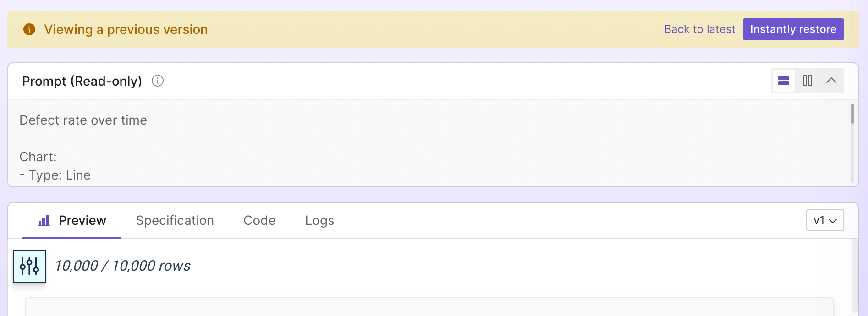Click the Prompt (Read-only) heading
The image size is (868, 316).
82,81
